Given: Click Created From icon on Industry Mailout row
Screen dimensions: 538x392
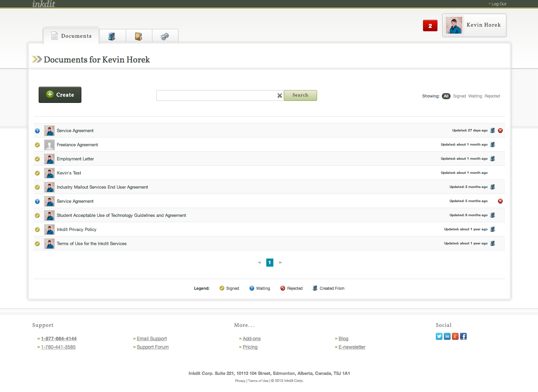Looking at the screenshot, I should pos(493,187).
